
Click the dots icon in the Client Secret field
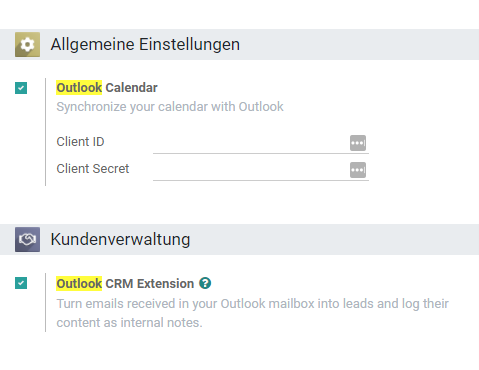pyautogui.click(x=358, y=170)
